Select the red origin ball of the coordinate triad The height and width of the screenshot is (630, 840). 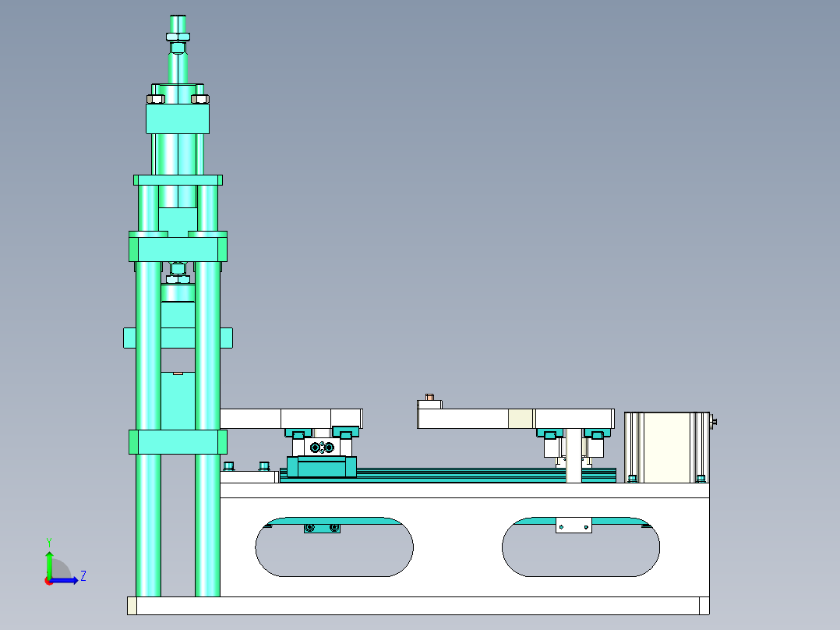(x=48, y=581)
